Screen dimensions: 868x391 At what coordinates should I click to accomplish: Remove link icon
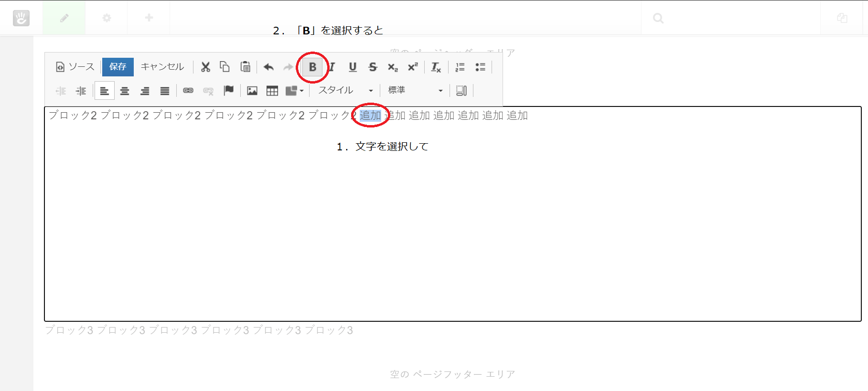click(x=208, y=91)
